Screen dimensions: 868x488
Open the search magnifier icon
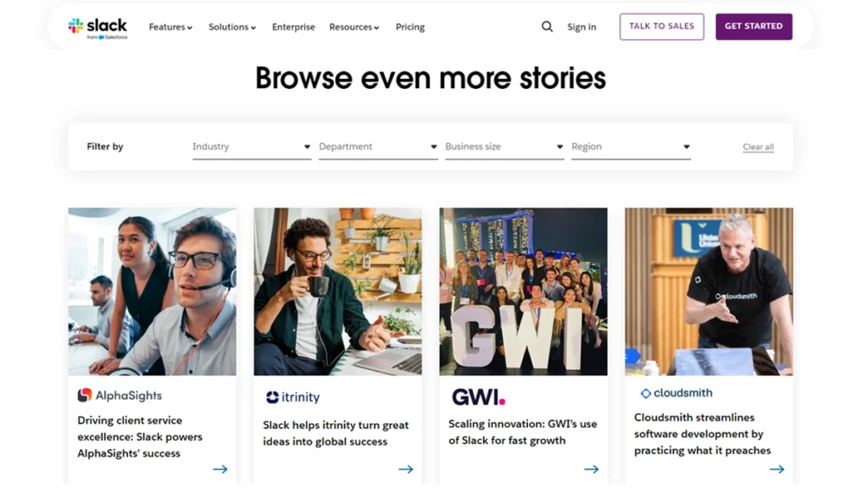[x=547, y=26]
